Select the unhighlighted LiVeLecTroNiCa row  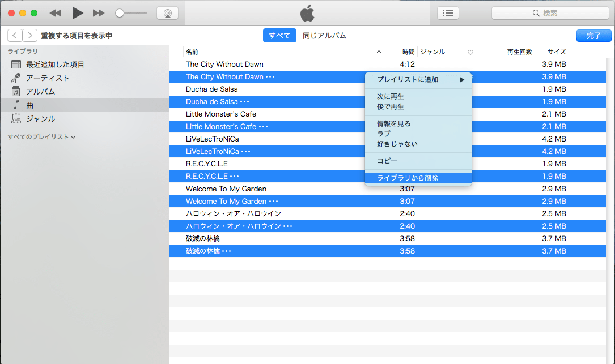point(387,139)
